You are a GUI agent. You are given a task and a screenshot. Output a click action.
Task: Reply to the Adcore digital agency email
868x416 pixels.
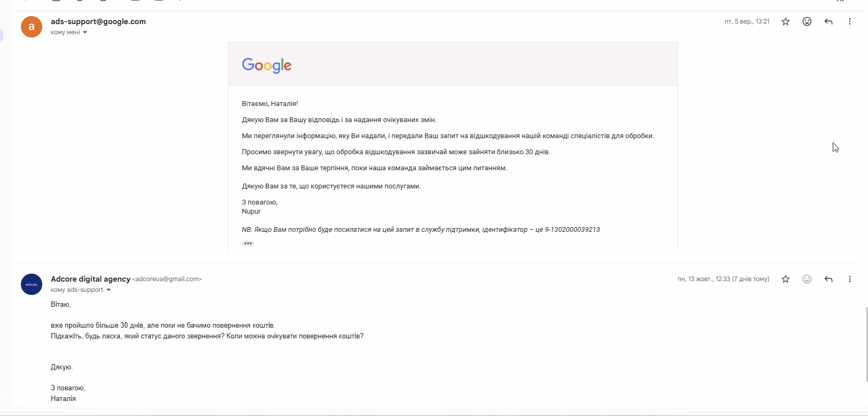828,279
